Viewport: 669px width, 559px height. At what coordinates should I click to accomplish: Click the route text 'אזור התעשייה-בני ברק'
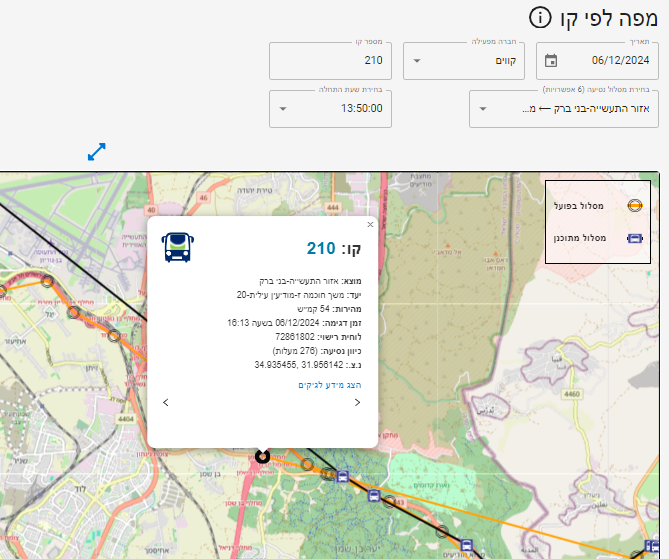(602, 108)
